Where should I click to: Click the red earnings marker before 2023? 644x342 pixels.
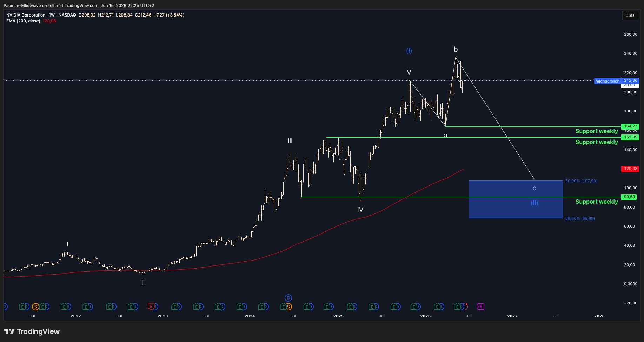151,307
